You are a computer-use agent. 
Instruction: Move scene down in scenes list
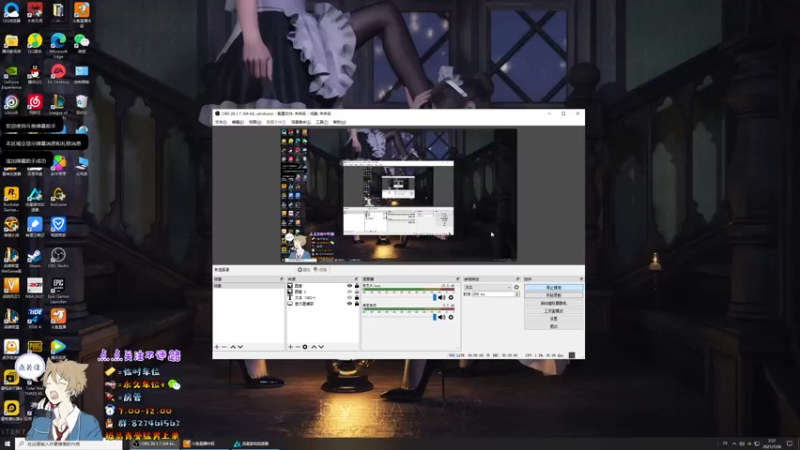[240, 347]
